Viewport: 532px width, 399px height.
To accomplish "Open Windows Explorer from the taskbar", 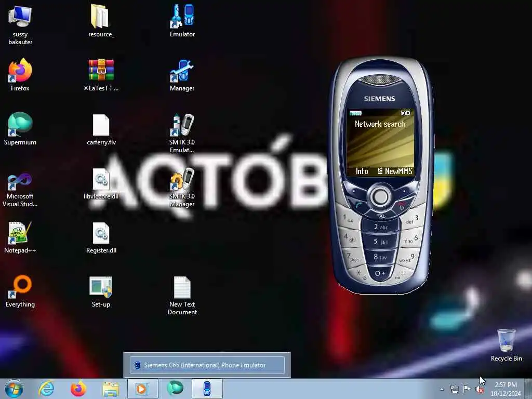I will (111, 389).
